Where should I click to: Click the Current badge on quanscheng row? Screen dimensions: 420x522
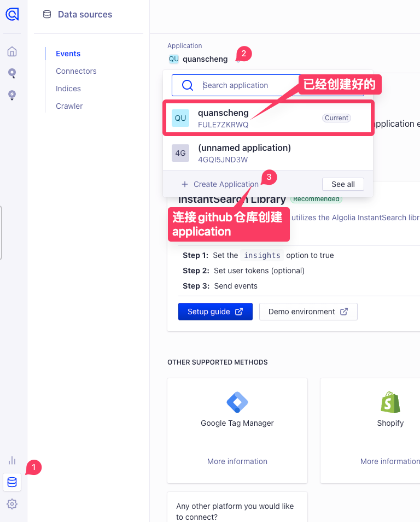(x=336, y=118)
